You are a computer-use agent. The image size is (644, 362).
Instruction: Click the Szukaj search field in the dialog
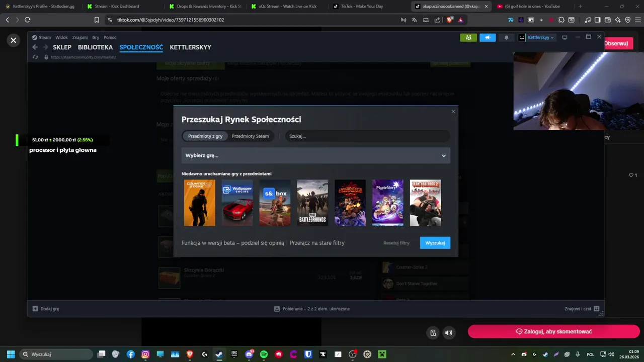point(367,136)
